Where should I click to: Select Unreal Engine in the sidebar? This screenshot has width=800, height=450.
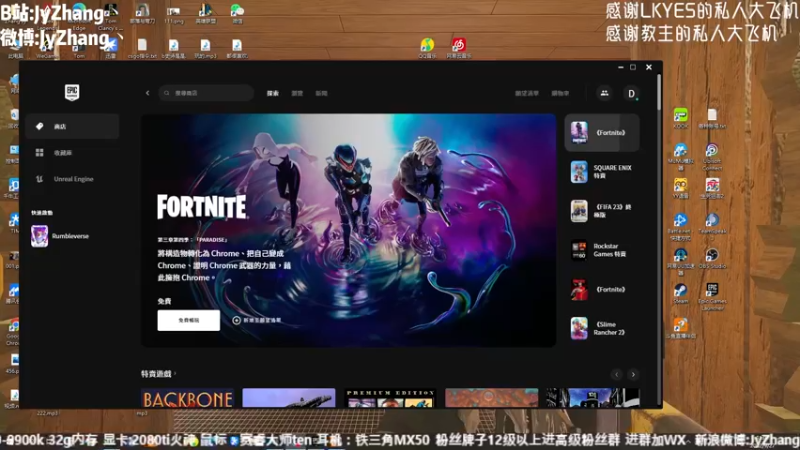pyautogui.click(x=72, y=179)
